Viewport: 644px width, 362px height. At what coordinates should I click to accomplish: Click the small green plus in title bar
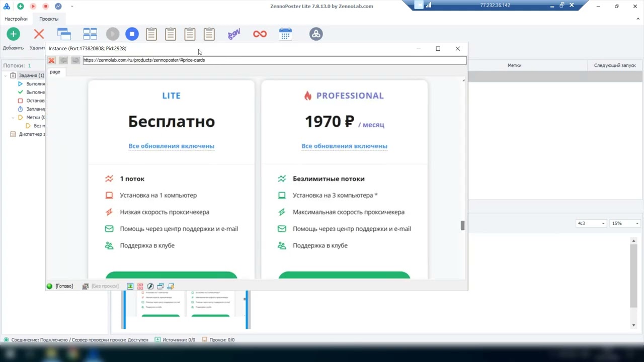tap(20, 6)
